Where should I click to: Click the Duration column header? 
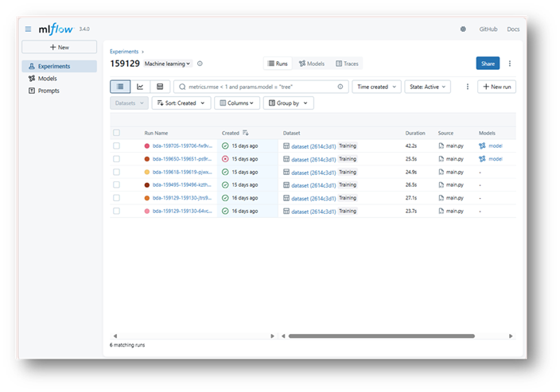point(415,133)
